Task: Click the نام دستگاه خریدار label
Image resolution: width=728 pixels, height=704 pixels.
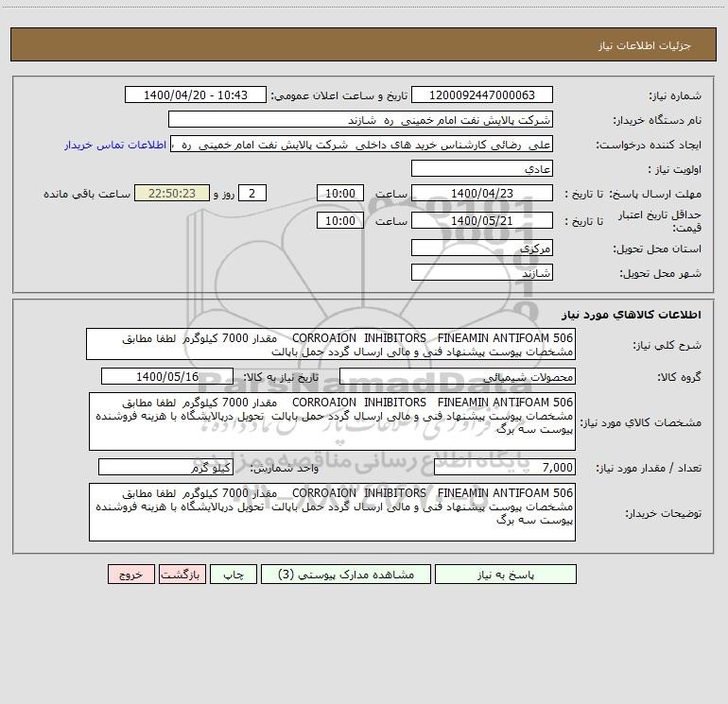Action: 657,120
